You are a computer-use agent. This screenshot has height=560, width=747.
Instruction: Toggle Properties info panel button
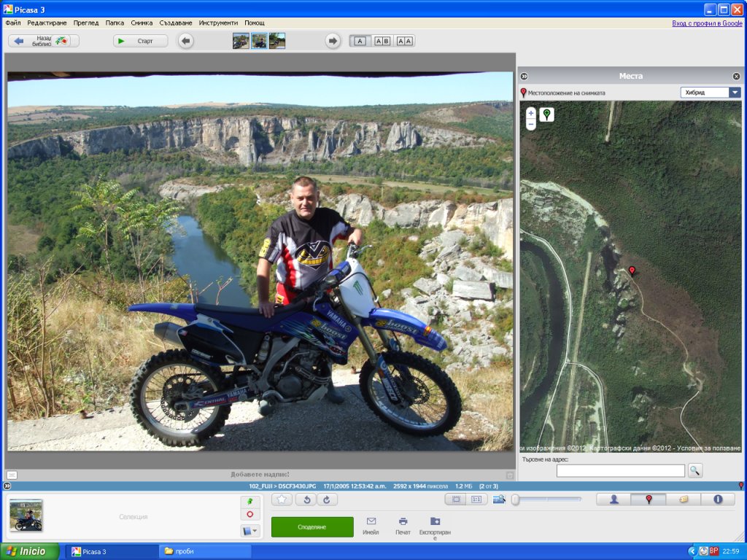click(x=718, y=499)
